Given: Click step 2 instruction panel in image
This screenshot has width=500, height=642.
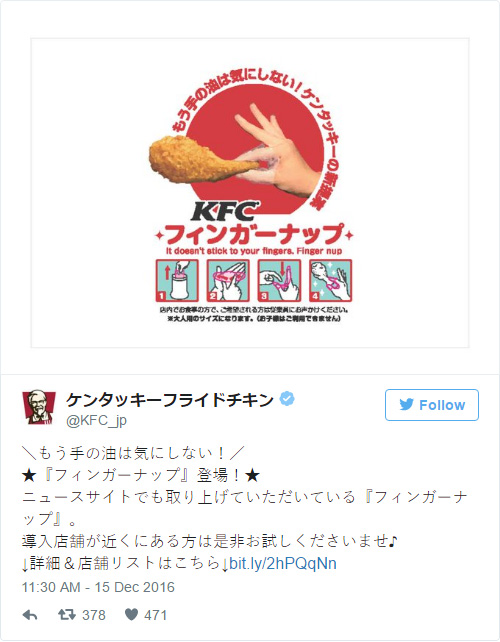Looking at the screenshot, I should pyautogui.click(x=228, y=280).
